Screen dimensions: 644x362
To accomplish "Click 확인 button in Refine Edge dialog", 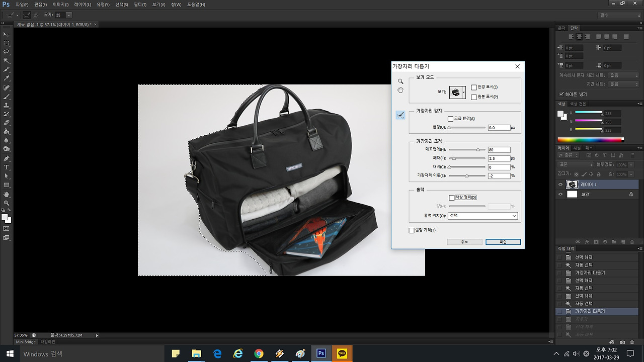I will point(503,242).
